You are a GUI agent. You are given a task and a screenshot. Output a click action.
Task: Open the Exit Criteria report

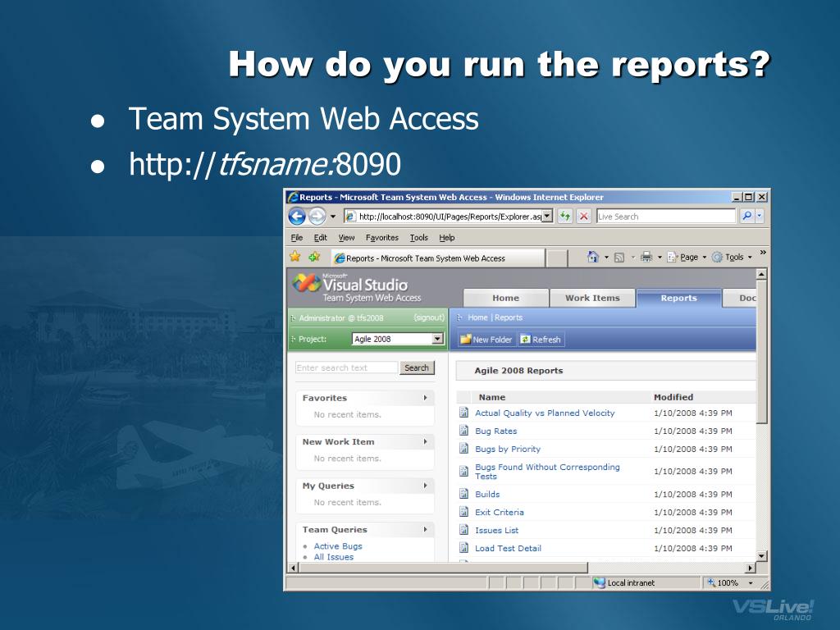pyautogui.click(x=500, y=512)
